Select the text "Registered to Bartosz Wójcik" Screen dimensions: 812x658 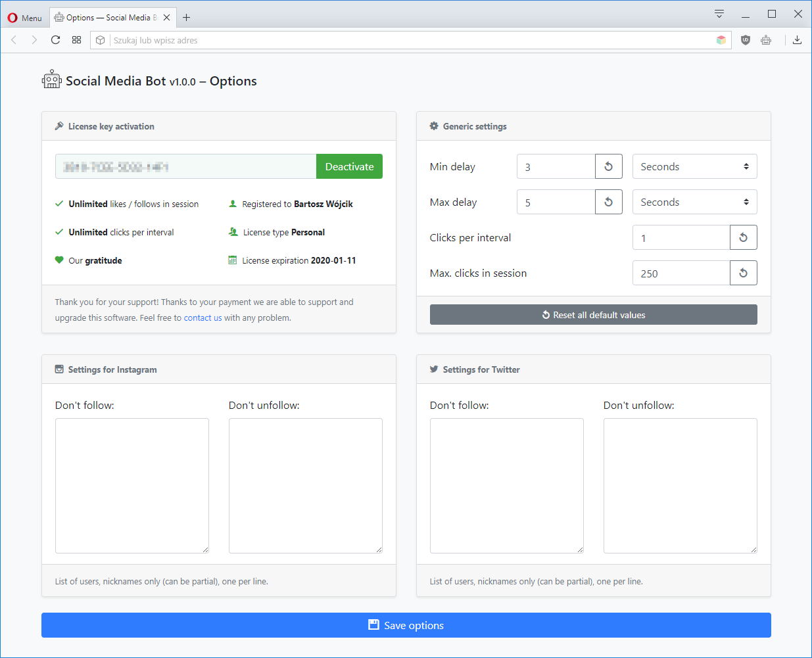298,204
